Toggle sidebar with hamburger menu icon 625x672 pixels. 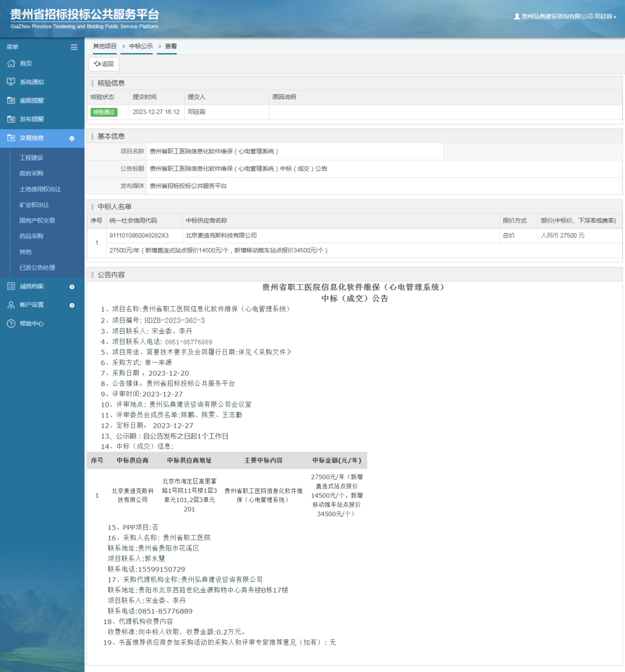click(74, 47)
